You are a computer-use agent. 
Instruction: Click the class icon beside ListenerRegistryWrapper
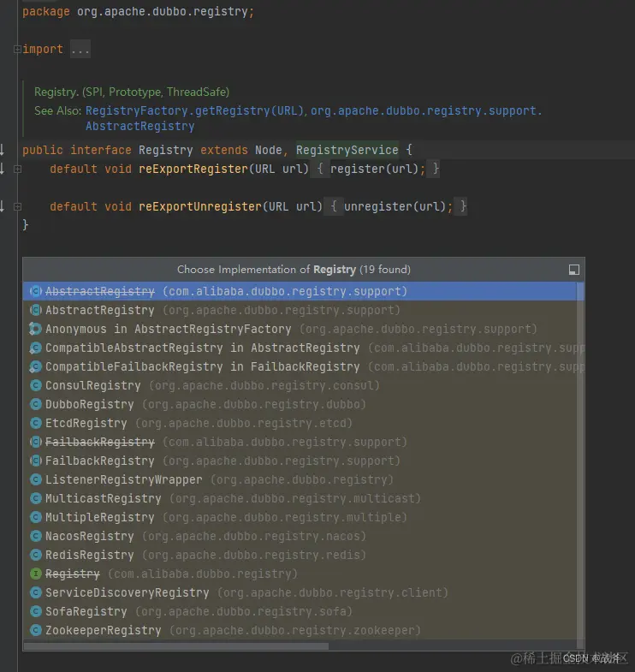36,479
